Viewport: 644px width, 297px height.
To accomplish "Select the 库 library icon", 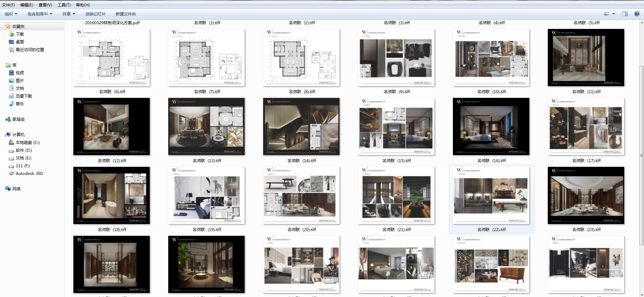I will 8,65.
